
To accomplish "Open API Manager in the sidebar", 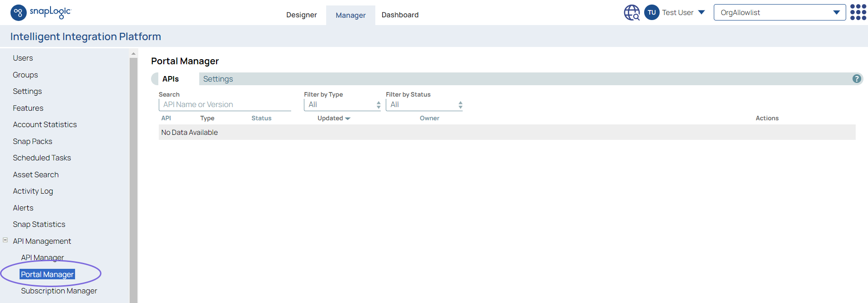I will pyautogui.click(x=42, y=257).
